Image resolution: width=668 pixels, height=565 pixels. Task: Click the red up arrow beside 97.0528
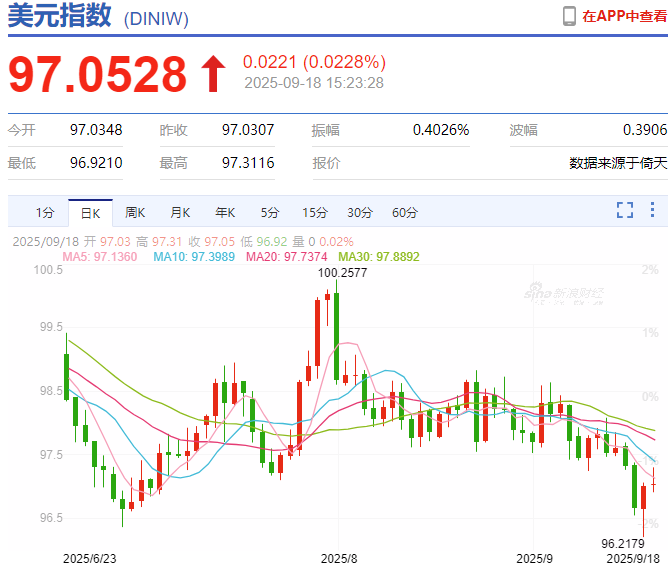(213, 75)
